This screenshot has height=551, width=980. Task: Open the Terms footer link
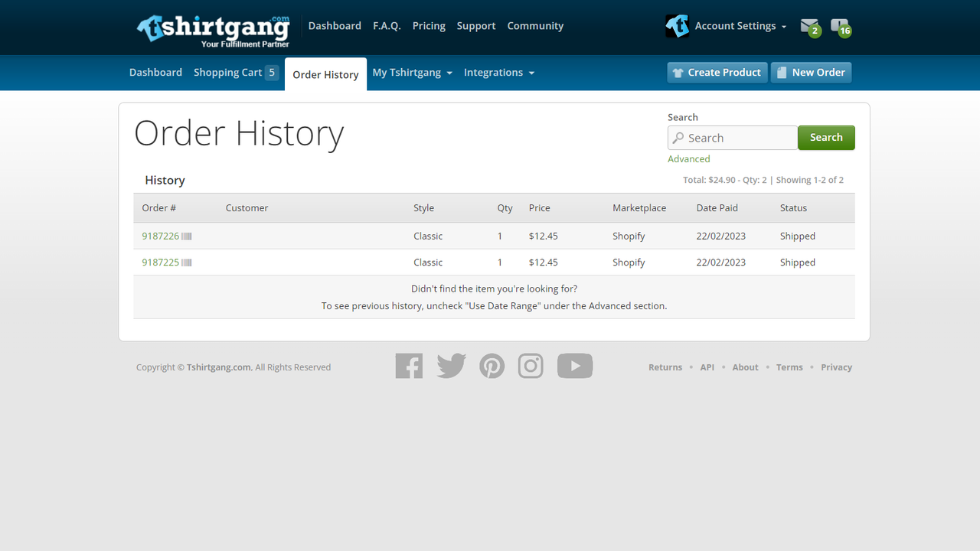click(789, 367)
